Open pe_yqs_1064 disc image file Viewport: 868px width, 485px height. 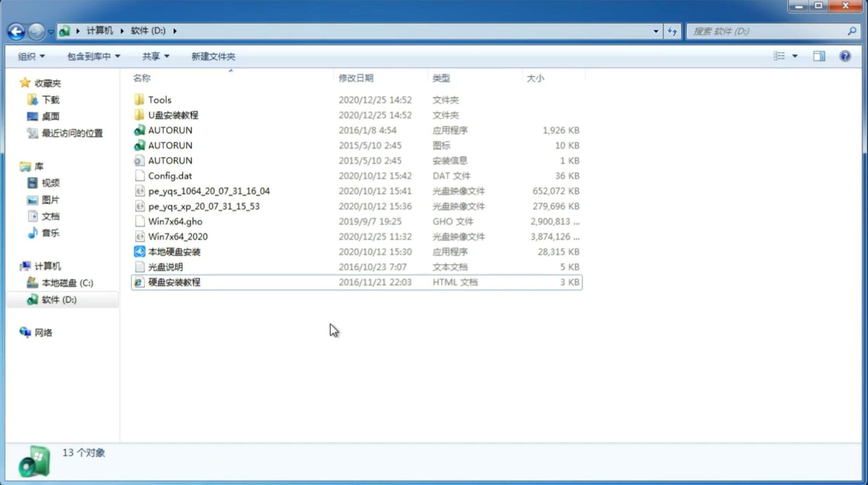(x=209, y=191)
